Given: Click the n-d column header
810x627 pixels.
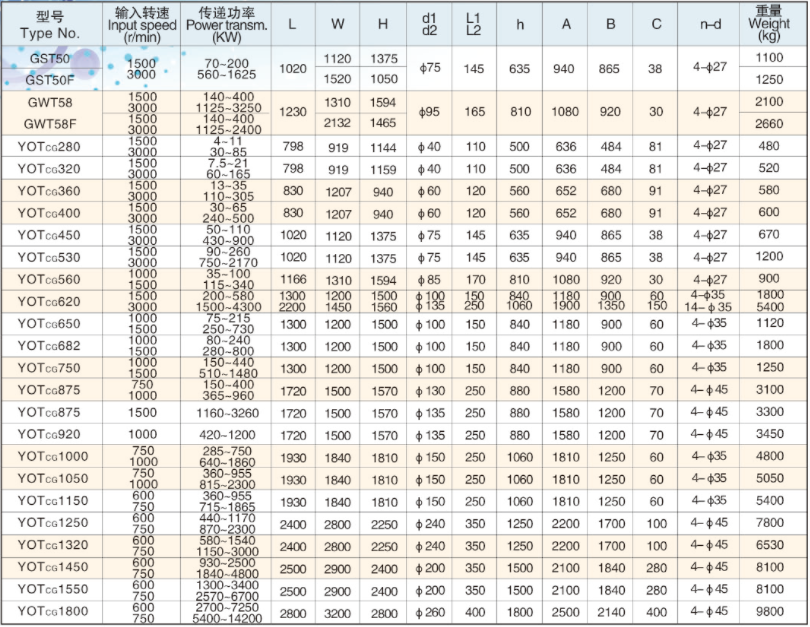Looking at the screenshot, I should [x=709, y=25].
